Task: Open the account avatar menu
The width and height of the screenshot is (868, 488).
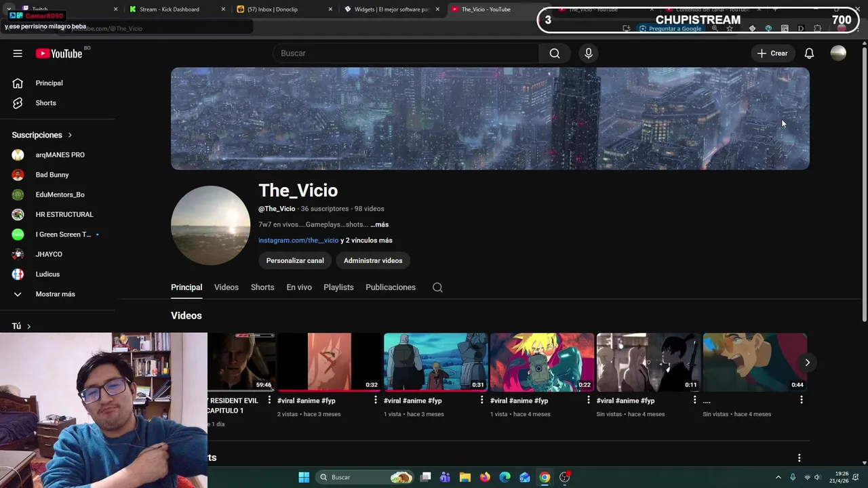Action: (838, 54)
